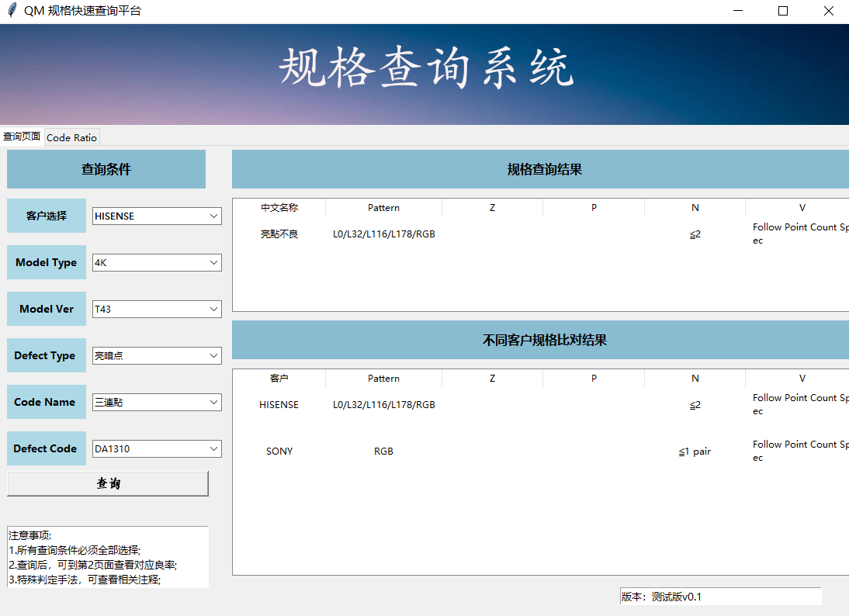
Task: Select the 亮點不良 cell
Action: click(279, 234)
